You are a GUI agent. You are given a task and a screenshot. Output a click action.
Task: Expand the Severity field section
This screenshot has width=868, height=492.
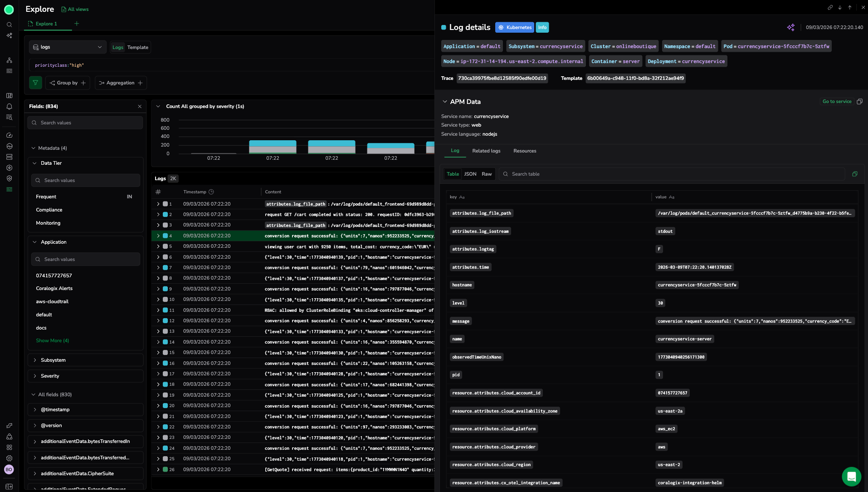click(50, 376)
